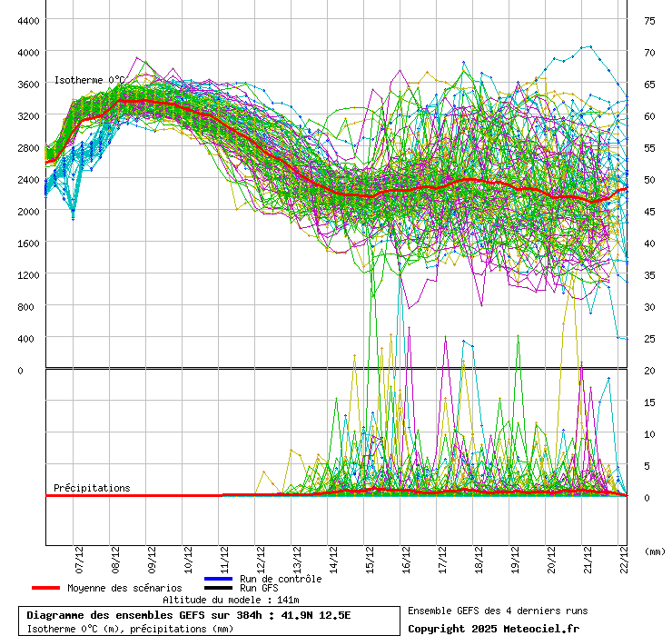This screenshot has width=672, height=636.
Task: Click the Moyenne des scénarios legend text
Action: point(124,588)
